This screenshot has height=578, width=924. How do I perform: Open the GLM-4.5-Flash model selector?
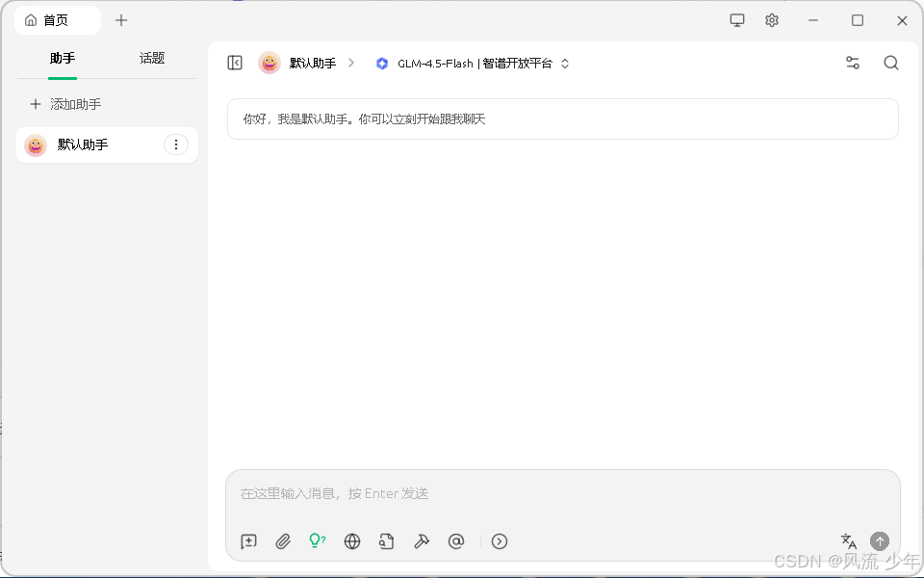tap(470, 63)
